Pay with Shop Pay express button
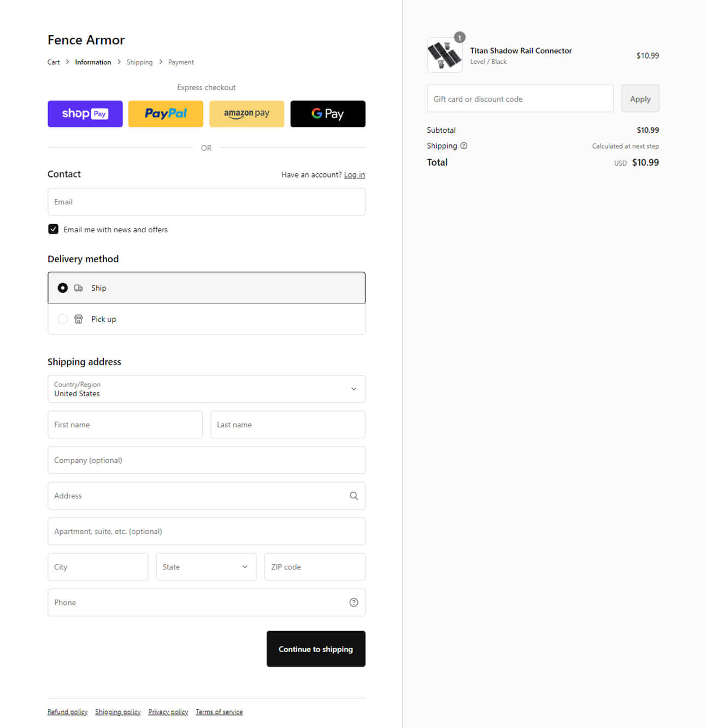Image resolution: width=706 pixels, height=728 pixels. coord(85,114)
